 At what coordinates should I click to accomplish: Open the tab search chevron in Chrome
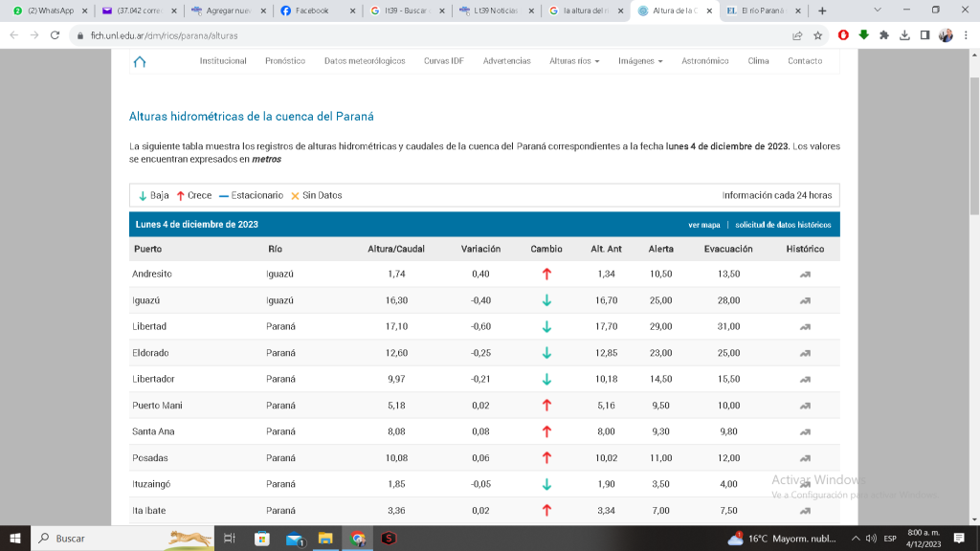[879, 10]
